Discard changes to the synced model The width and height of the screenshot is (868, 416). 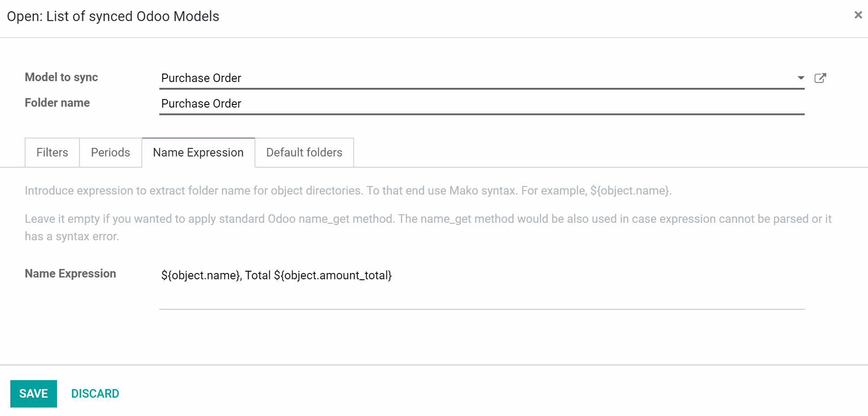(95, 394)
